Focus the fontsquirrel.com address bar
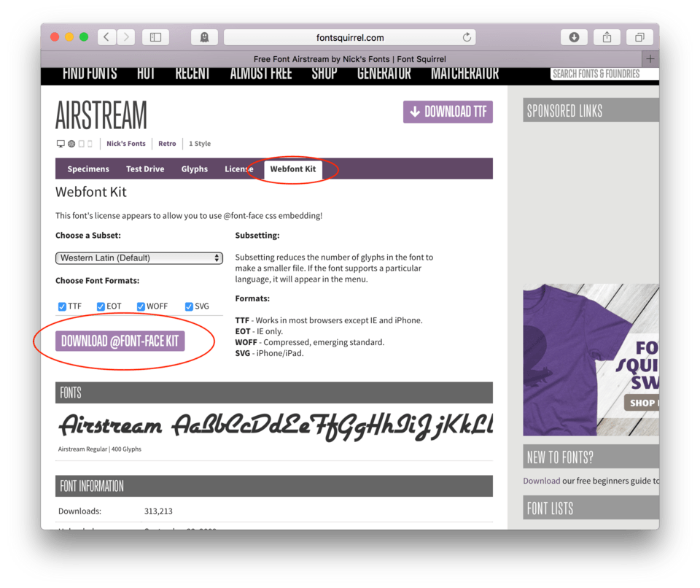 click(349, 37)
